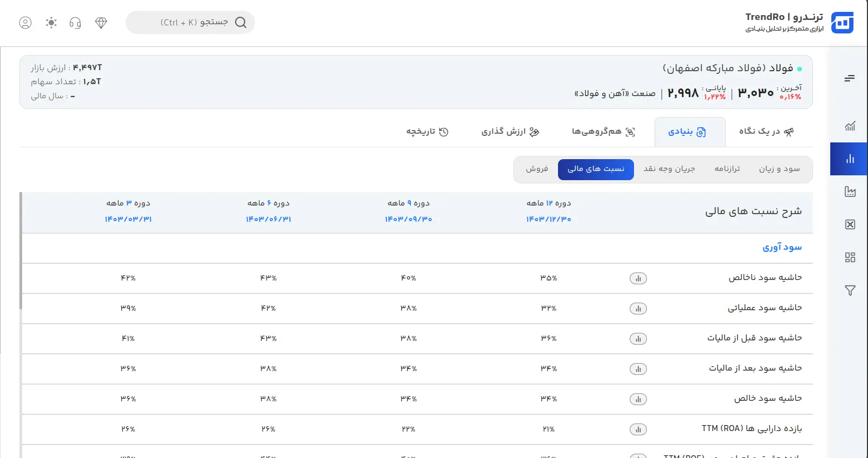
Task: Open the chart for حاشیه سود عملیاتی row
Action: 638,309
